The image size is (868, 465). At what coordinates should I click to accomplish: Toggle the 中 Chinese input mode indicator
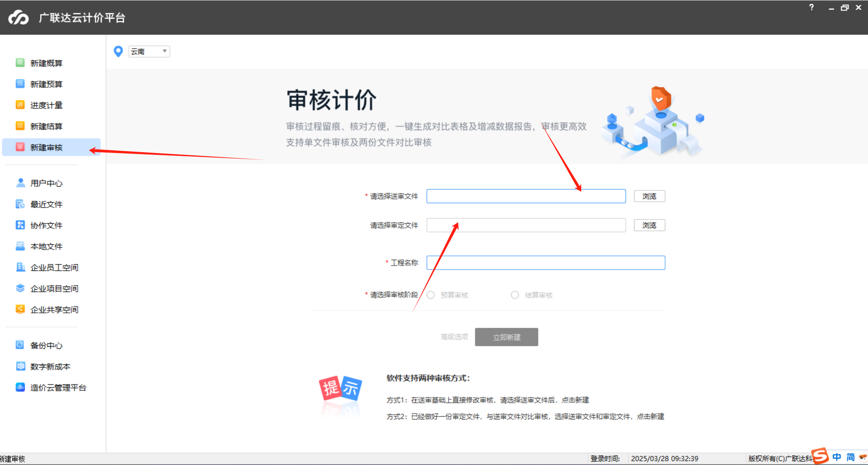(x=837, y=457)
